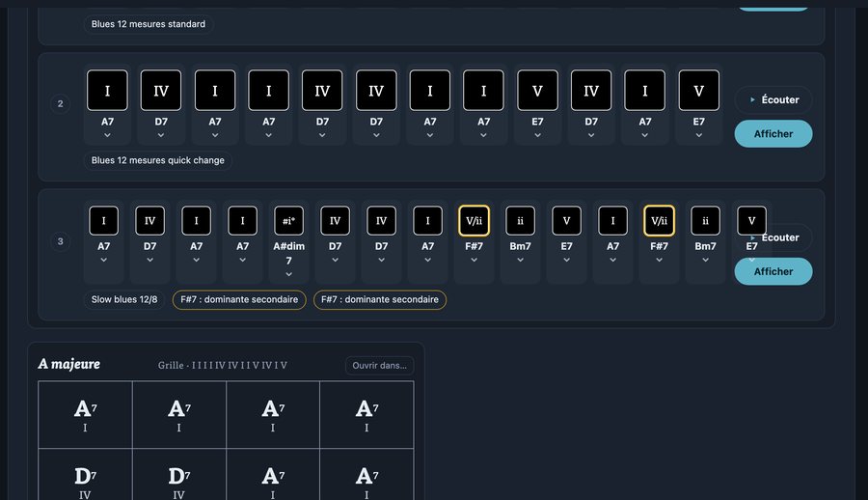This screenshot has height=500, width=868.
Task: Select progression number 3 badge
Action: (x=61, y=241)
